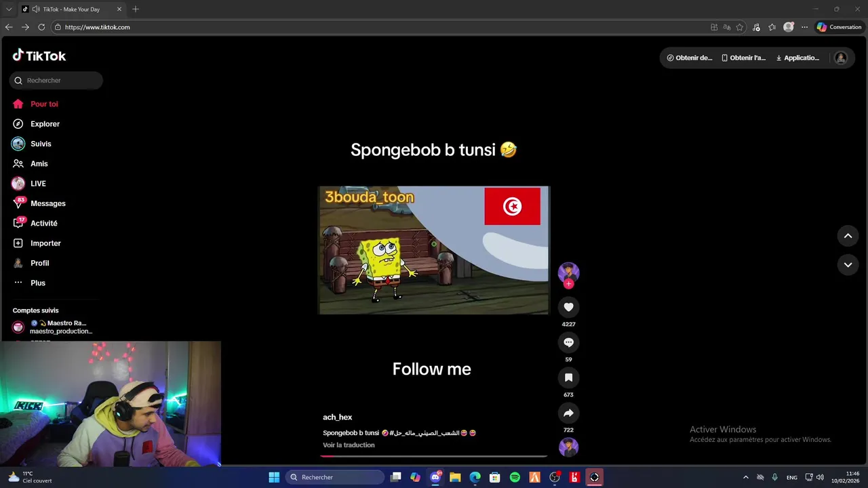Open Discord from the taskbar

point(435,477)
